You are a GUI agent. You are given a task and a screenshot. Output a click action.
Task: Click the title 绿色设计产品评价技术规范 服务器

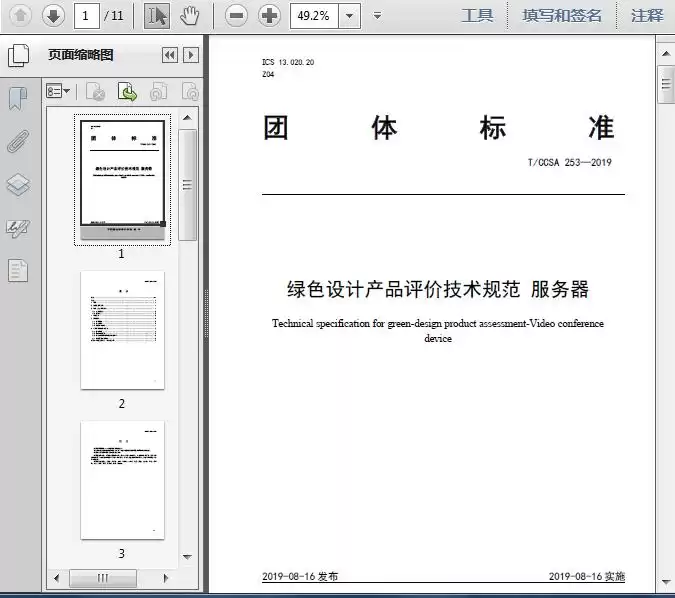(438, 289)
